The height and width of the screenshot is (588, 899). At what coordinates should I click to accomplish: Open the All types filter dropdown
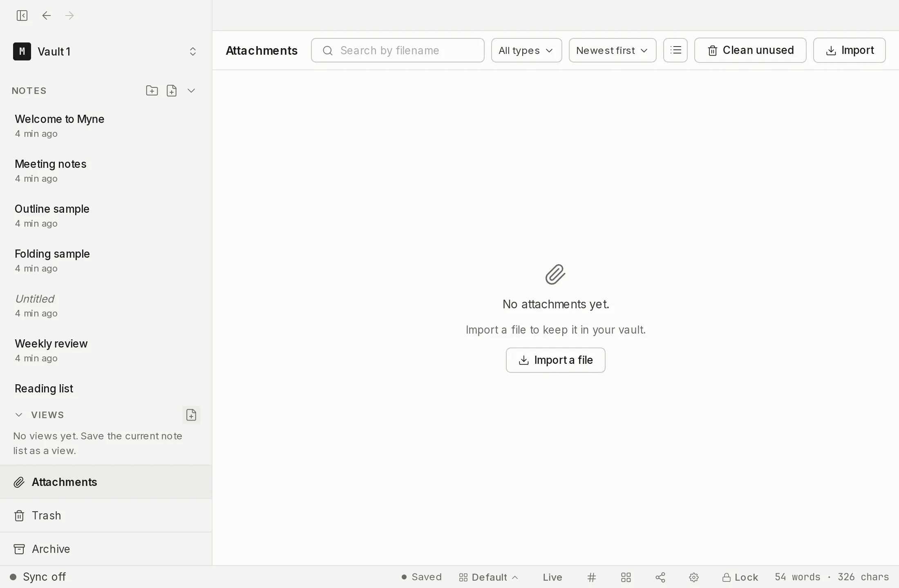526,50
